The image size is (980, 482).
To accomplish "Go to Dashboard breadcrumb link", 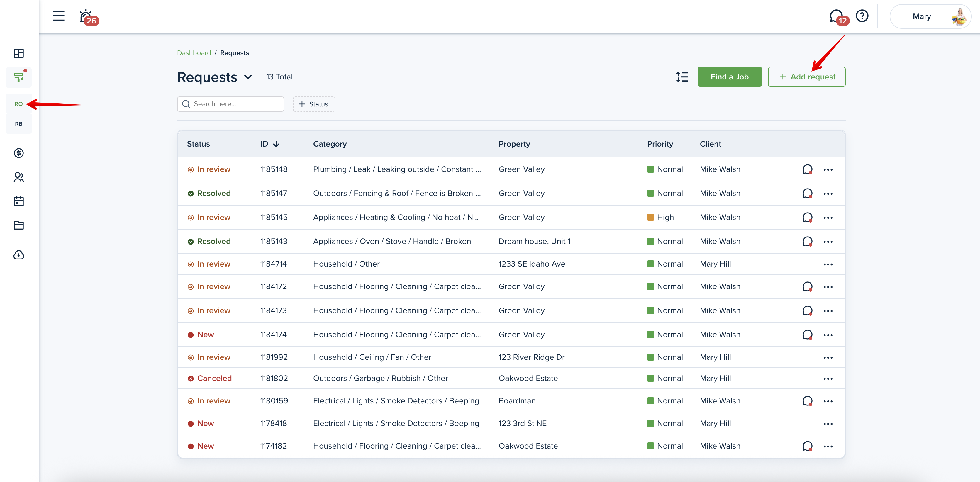I will [194, 53].
